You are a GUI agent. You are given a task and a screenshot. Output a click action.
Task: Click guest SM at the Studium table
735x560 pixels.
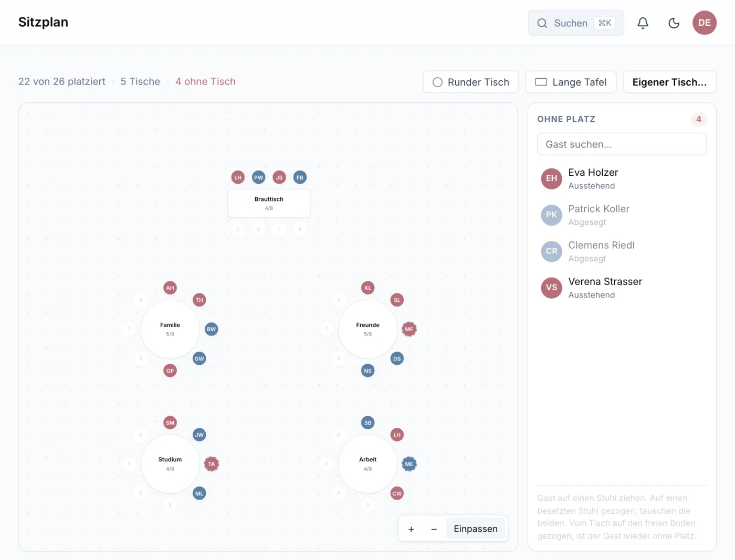click(170, 422)
